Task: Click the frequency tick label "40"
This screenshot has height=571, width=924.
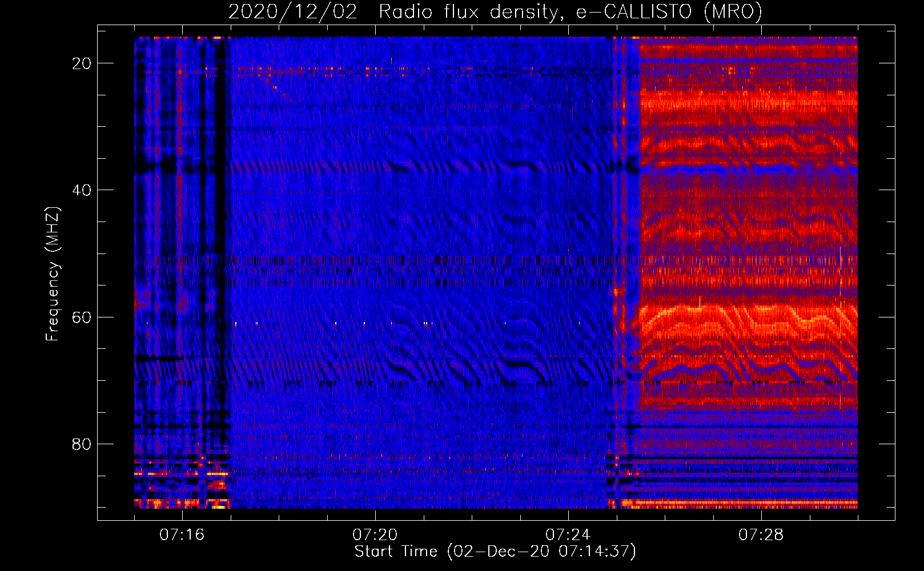Action: [82, 190]
